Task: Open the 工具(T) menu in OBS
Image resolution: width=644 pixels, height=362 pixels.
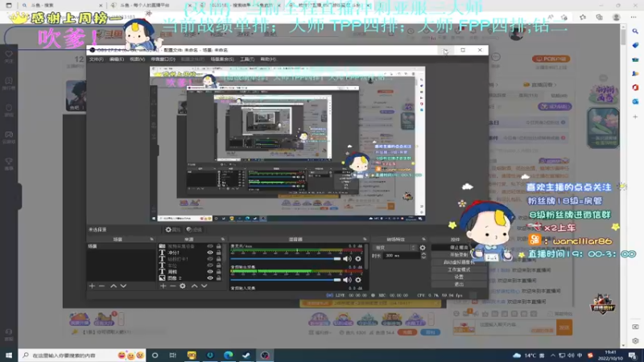Action: click(247, 60)
